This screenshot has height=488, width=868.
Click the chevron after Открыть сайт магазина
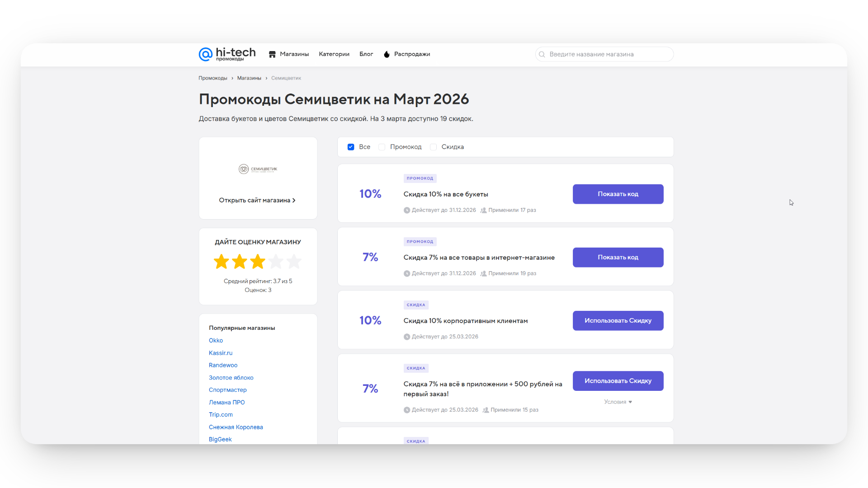coord(294,200)
